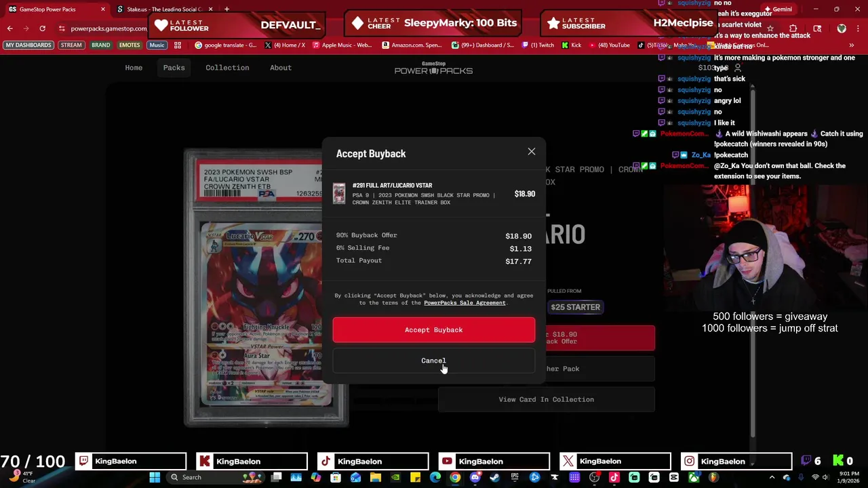Open TikTok app from the taskbar
This screenshot has height=488, width=868.
click(x=614, y=477)
